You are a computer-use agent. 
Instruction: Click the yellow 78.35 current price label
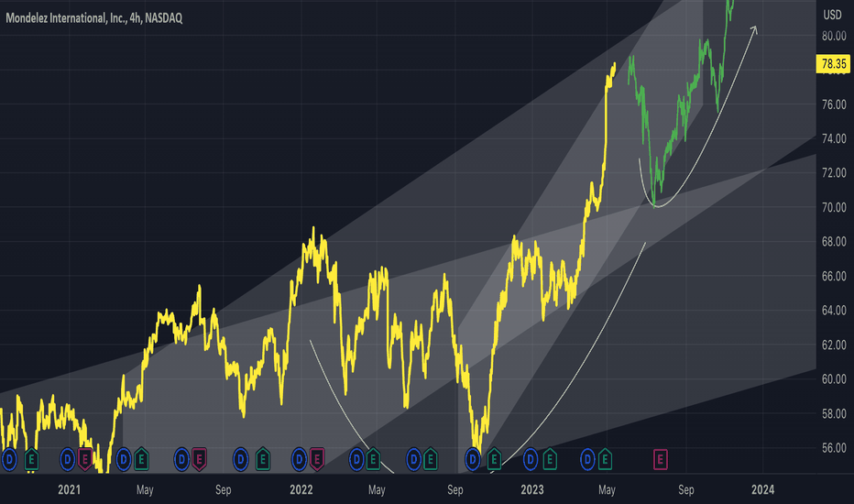click(x=833, y=64)
